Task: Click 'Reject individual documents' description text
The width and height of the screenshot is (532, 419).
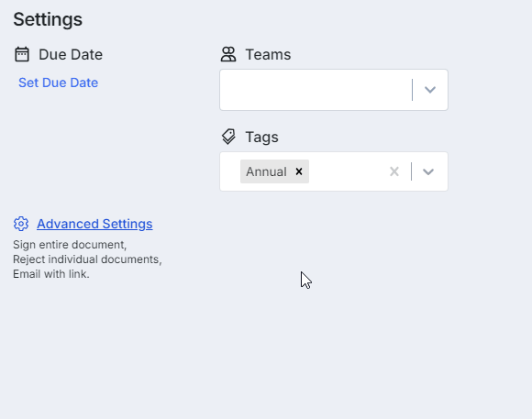Action: (x=87, y=259)
